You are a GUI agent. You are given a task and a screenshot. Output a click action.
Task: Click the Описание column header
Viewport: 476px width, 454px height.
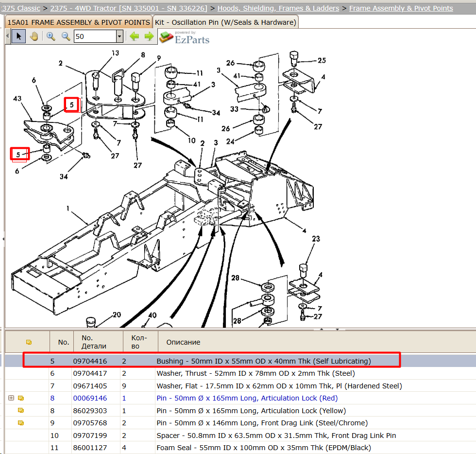184,342
